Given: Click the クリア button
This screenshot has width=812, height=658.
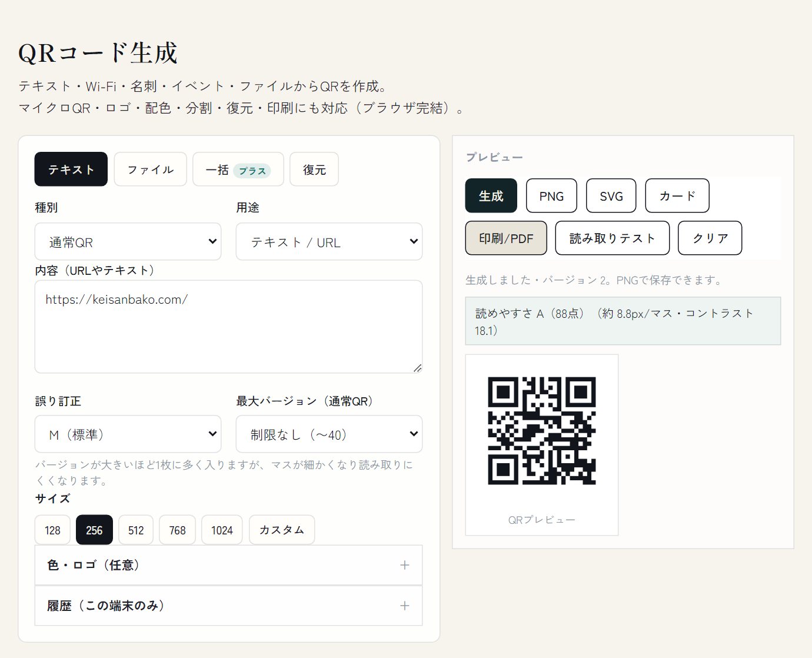Looking at the screenshot, I should click(710, 238).
